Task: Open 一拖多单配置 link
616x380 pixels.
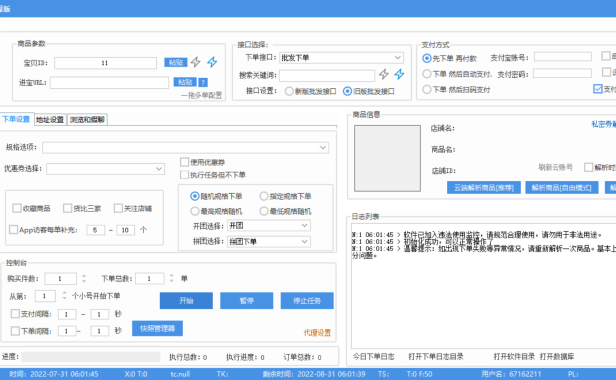Action: pos(202,95)
